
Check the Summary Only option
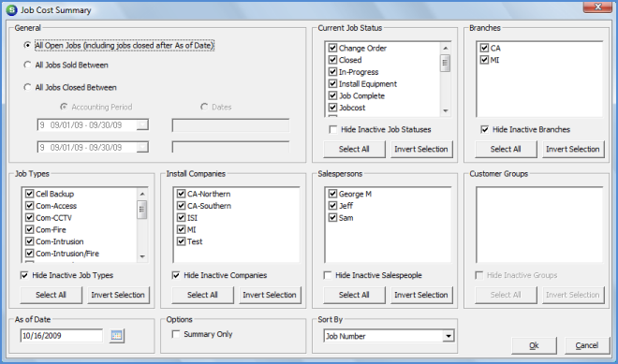pyautogui.click(x=176, y=334)
